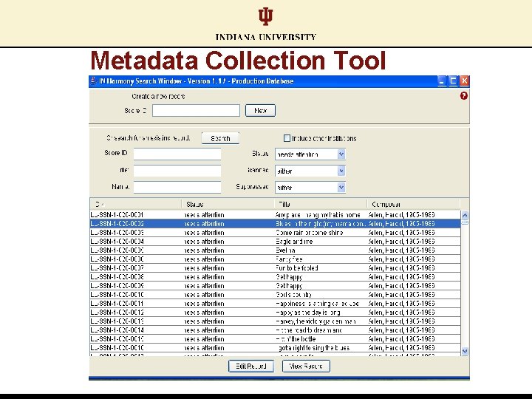The image size is (532, 399).
Task: Click the red help question mark icon
Action: coord(464,96)
